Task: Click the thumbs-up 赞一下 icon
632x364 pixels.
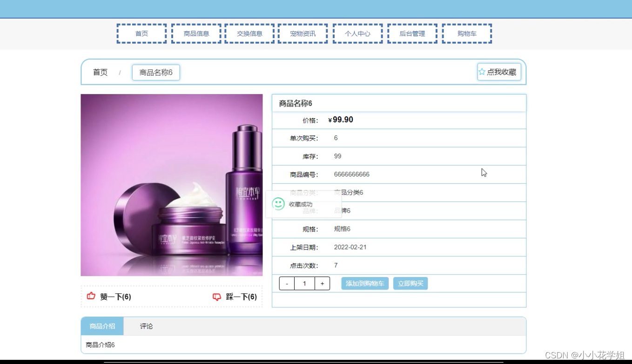Action: click(91, 296)
